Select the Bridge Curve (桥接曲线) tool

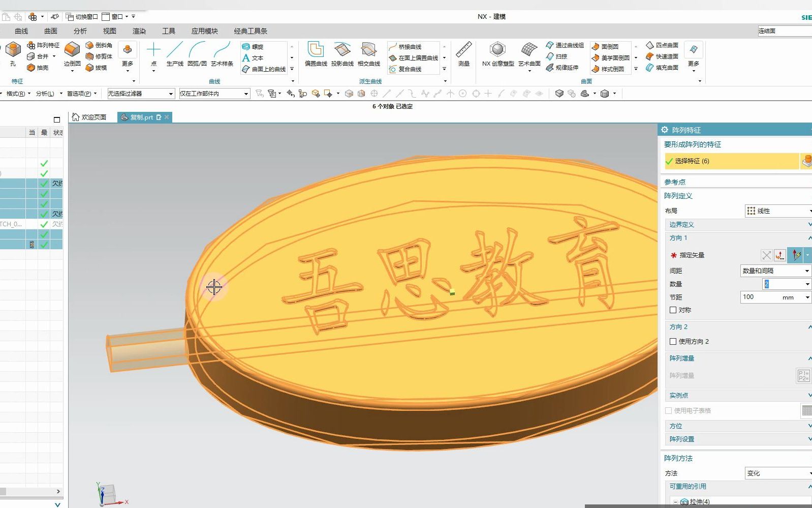pos(405,47)
